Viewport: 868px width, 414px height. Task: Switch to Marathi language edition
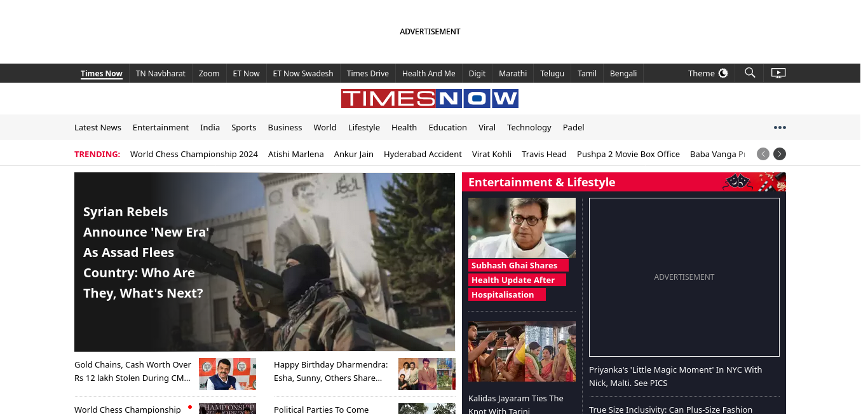click(x=513, y=73)
